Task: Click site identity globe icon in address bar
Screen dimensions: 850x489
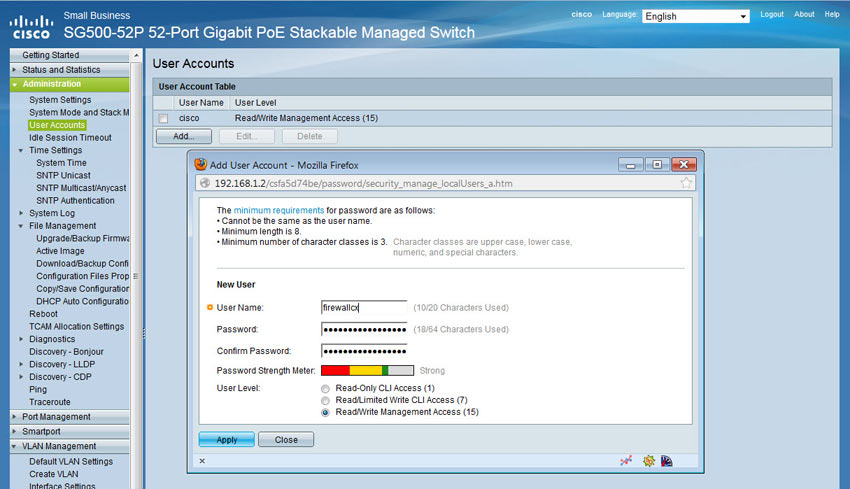Action: (x=205, y=183)
